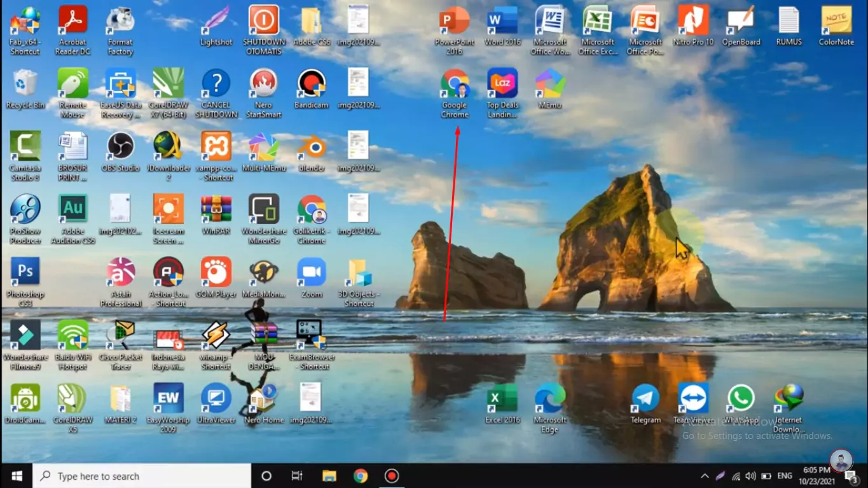The image size is (868, 488).
Task: Open Task View in the taskbar
Action: 297,476
